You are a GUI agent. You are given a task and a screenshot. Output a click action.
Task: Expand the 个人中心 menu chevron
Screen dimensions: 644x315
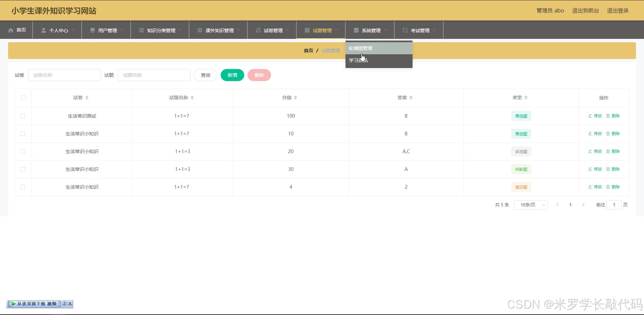coord(73,30)
